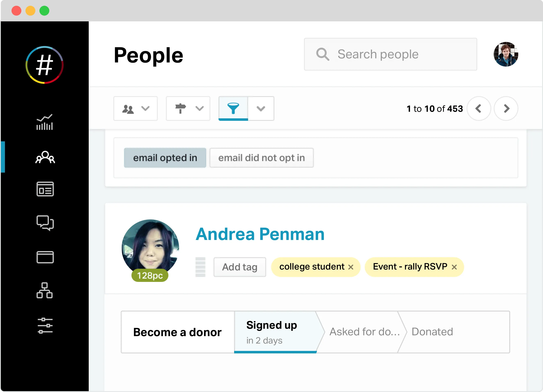
Task: Toggle email opted in filter active
Action: (x=165, y=158)
